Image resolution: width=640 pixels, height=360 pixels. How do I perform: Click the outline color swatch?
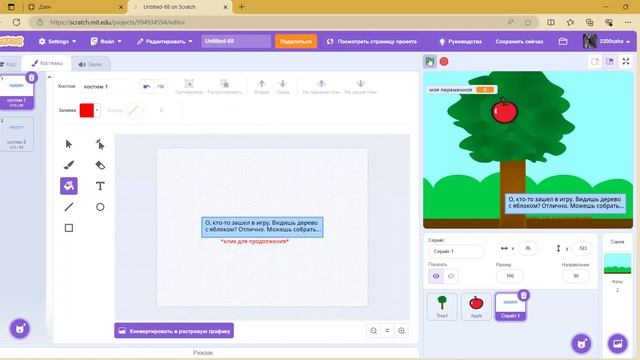point(133,110)
